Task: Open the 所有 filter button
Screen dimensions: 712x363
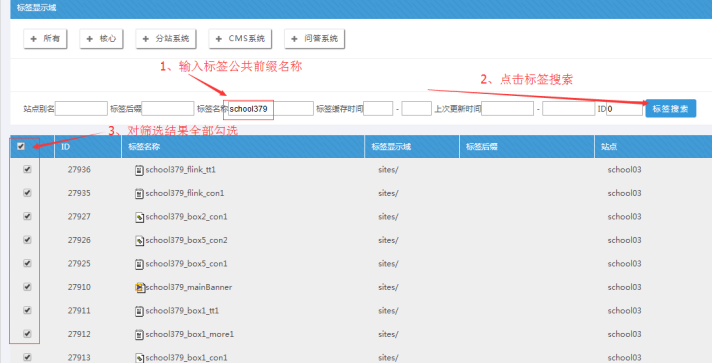Action: [45, 39]
